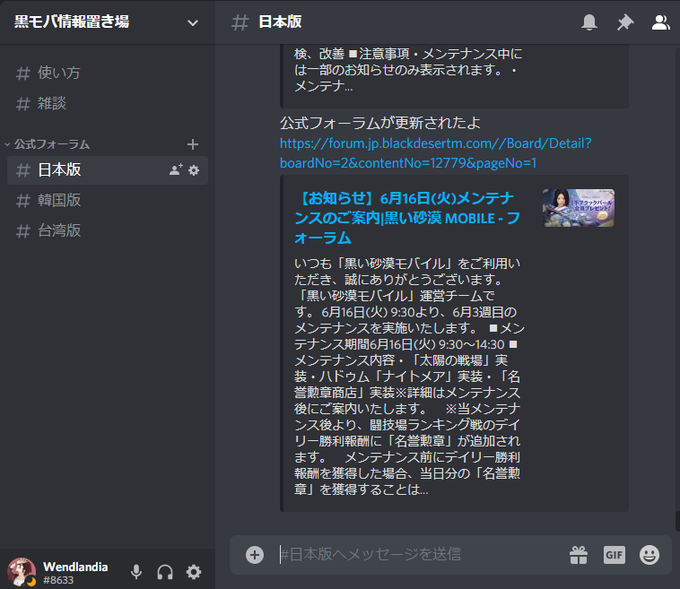This screenshot has height=589, width=680.
Task: Open the 雑談 channel
Action: [108, 104]
